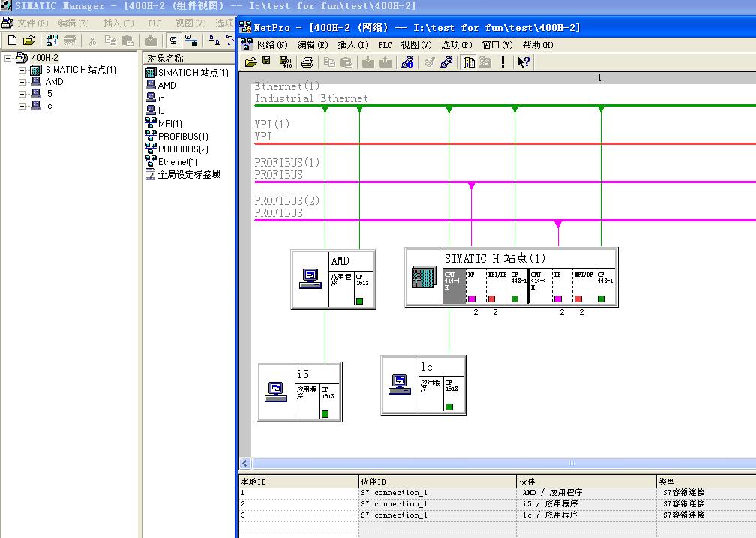
Task: Toggle the Online view icon in SIMATIC Manager
Action: (x=173, y=40)
